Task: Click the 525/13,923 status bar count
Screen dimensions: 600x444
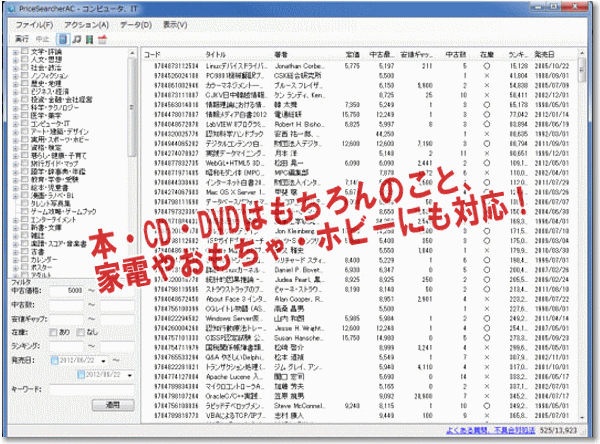Action: point(558,430)
